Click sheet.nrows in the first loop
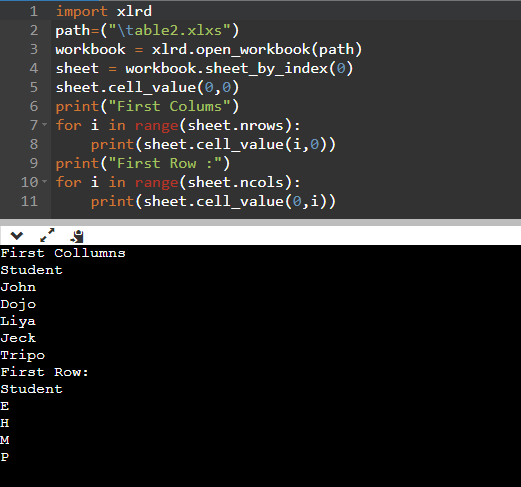Image resolution: width=521 pixels, height=487 pixels. tap(235, 126)
